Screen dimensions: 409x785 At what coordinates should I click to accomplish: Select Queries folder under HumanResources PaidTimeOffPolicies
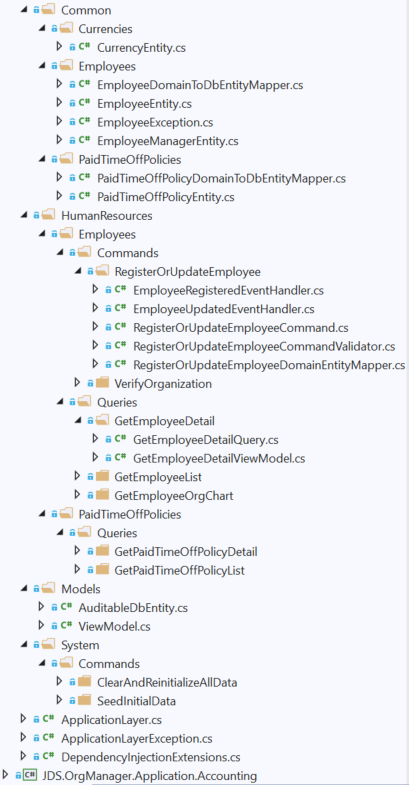[x=117, y=533]
